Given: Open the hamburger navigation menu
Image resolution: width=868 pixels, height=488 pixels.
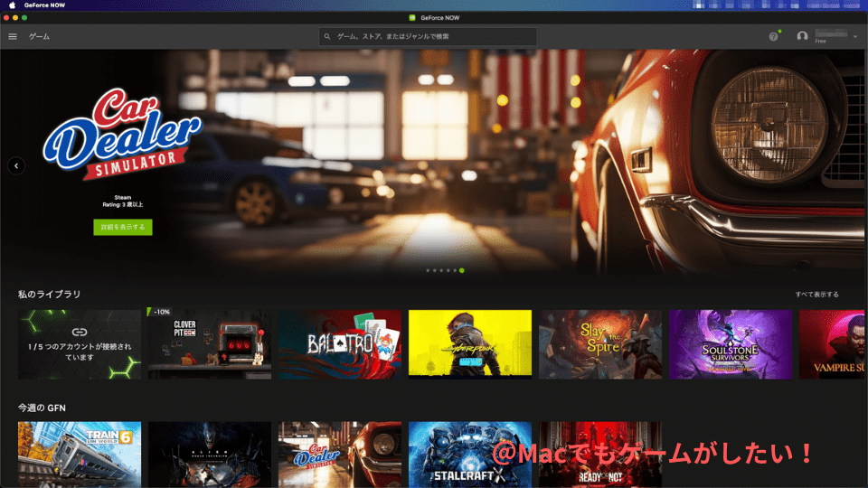Looking at the screenshot, I should tap(13, 36).
